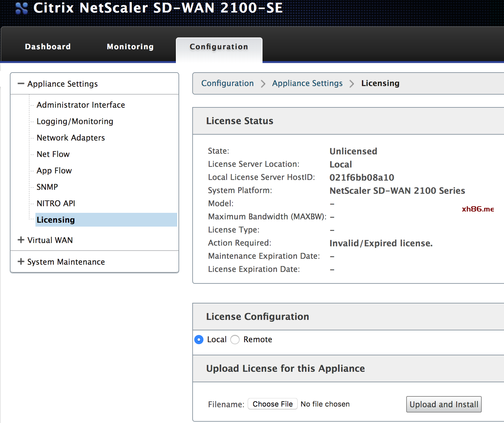504x423 pixels.
Task: Open the Dashboard tab
Action: click(x=48, y=47)
